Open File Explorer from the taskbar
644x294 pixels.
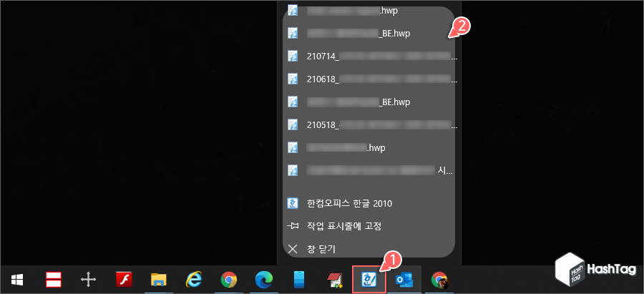159,280
